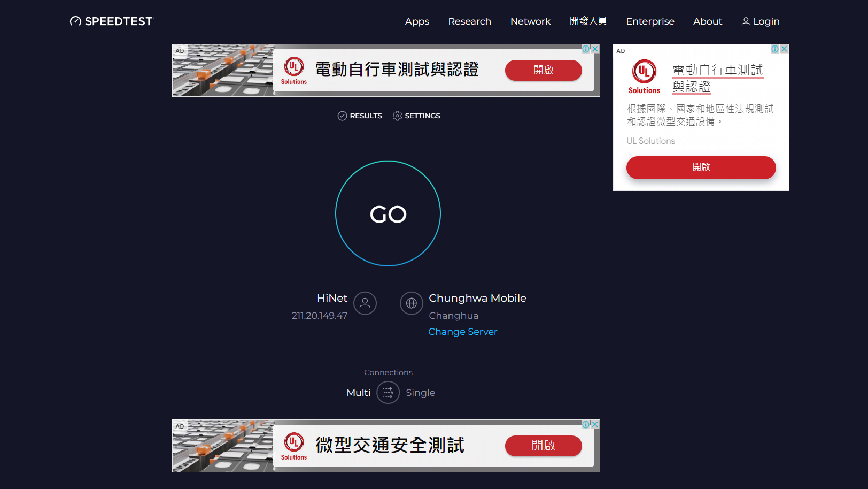Open the About menu

click(708, 21)
